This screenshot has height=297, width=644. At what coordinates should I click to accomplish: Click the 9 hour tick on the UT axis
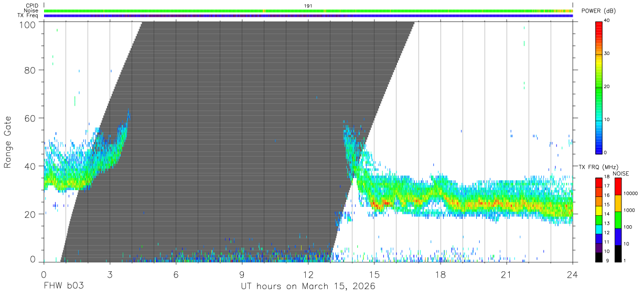coord(242,274)
